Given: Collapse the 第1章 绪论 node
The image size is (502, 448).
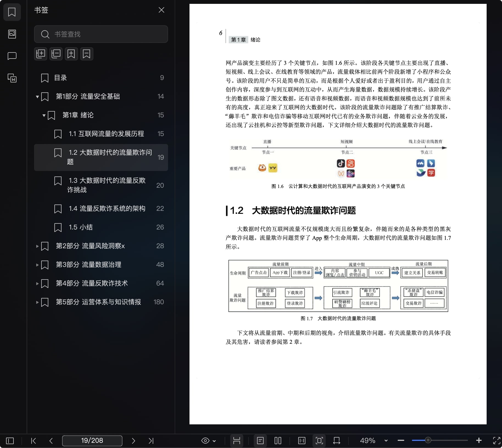Looking at the screenshot, I should pos(44,115).
